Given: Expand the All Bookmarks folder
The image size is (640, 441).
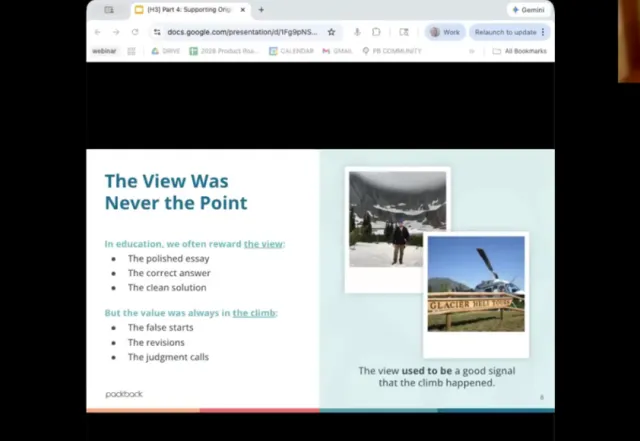Looking at the screenshot, I should [x=519, y=51].
